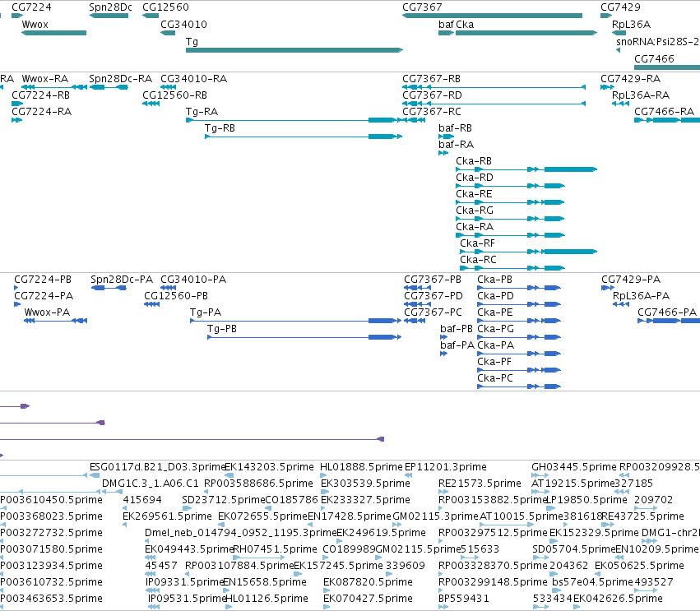
Task: Click the Spn28Dc gene arrow glyph
Action: [109, 16]
